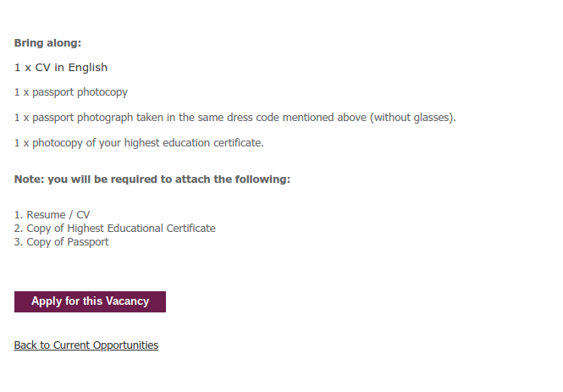
Task: Open the Back to Current Opportunities link
Action: tap(86, 345)
